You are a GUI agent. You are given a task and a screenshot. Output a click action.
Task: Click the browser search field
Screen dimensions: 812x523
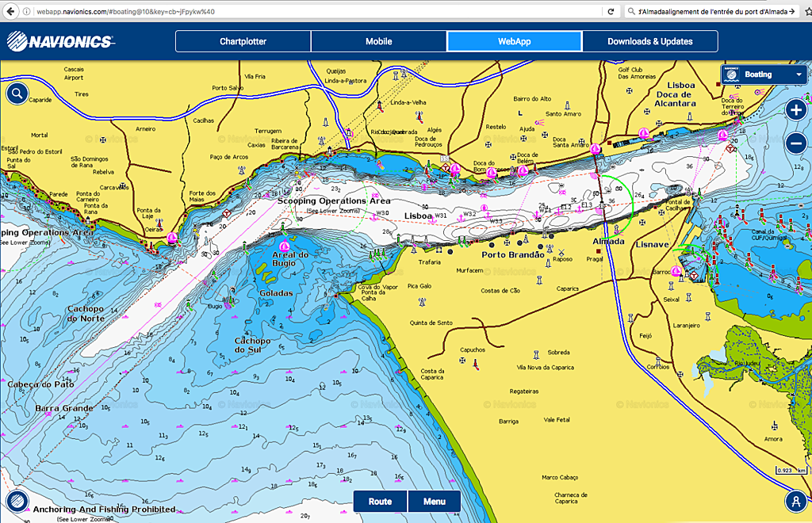pyautogui.click(x=713, y=11)
